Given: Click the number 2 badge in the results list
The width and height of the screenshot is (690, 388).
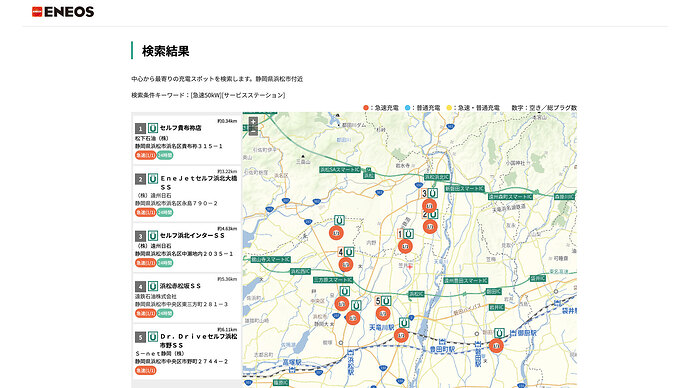Looking at the screenshot, I should pos(140,179).
